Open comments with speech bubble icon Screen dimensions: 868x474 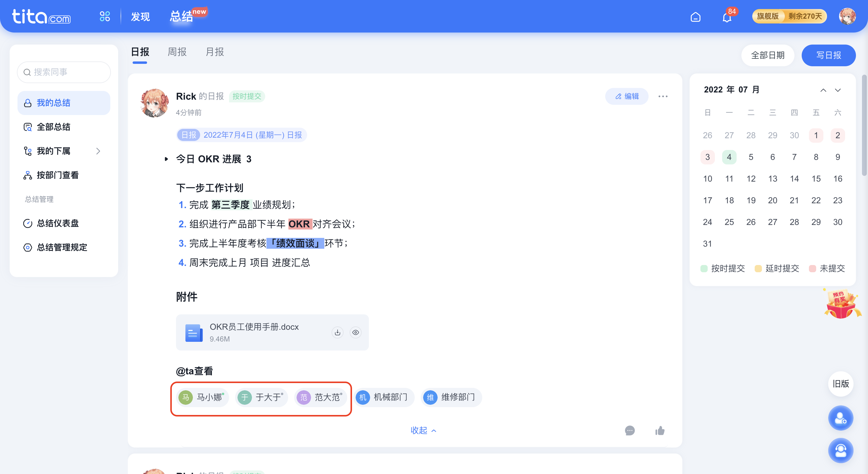tap(630, 431)
